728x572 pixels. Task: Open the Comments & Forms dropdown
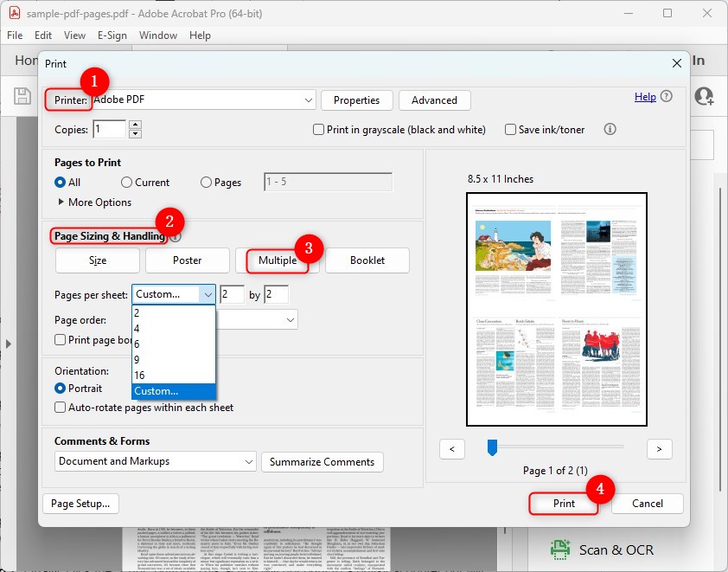click(x=251, y=462)
